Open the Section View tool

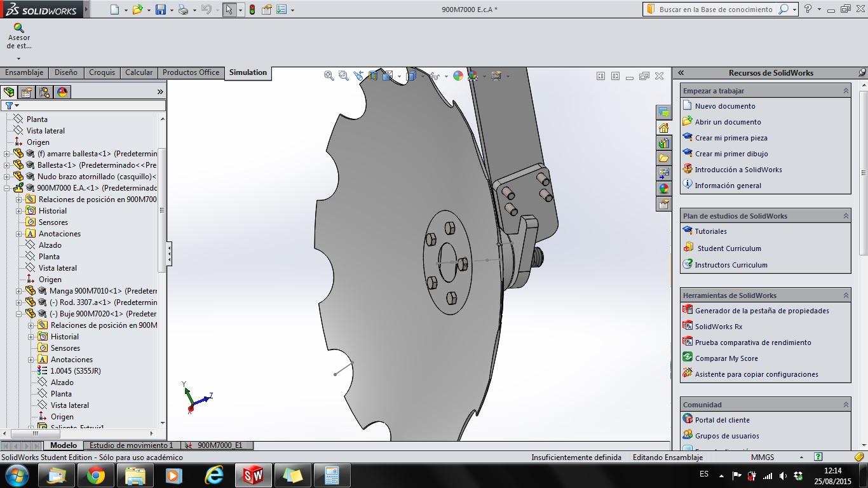pos(372,76)
